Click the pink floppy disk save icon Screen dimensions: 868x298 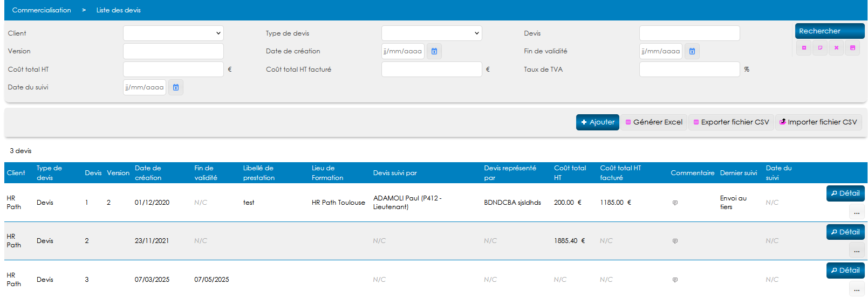tap(852, 48)
